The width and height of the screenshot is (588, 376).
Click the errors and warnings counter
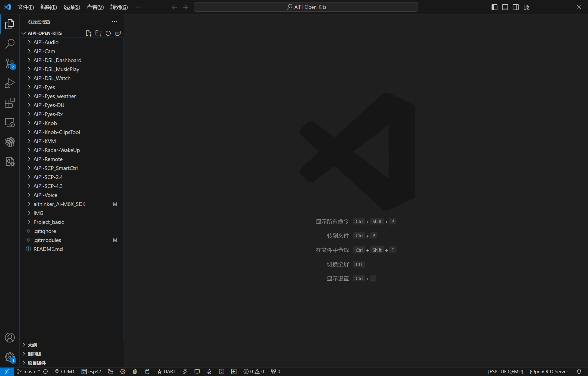click(x=254, y=372)
